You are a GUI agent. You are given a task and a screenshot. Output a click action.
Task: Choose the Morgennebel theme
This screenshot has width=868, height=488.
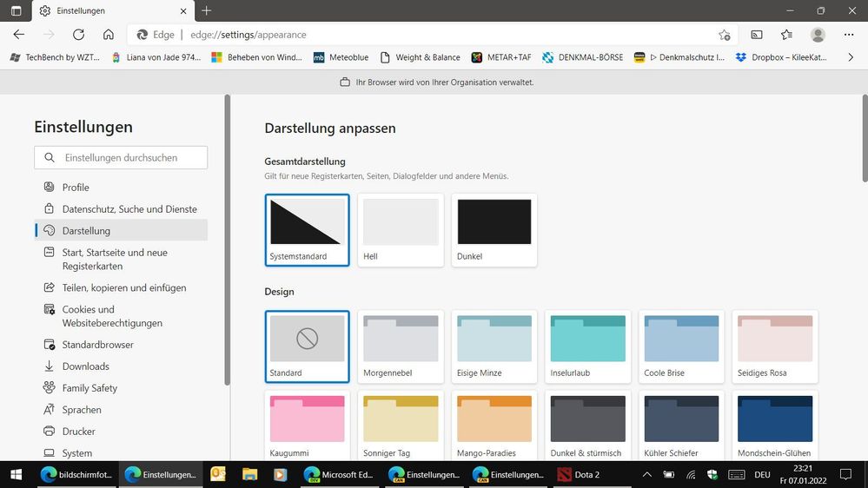(401, 346)
